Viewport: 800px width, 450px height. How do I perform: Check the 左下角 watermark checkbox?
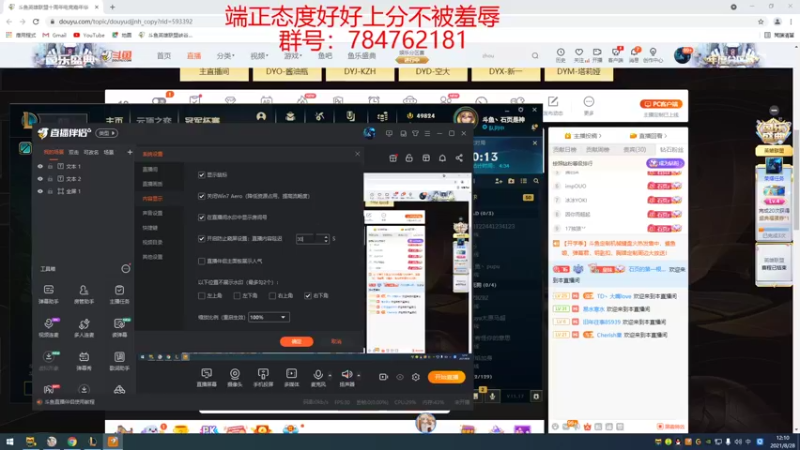237,295
